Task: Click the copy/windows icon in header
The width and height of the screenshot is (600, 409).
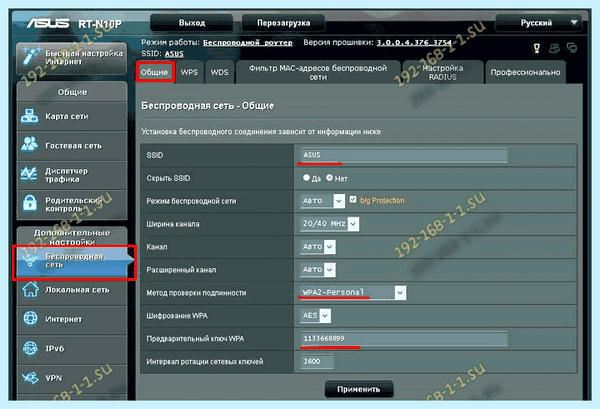Action: [572, 48]
